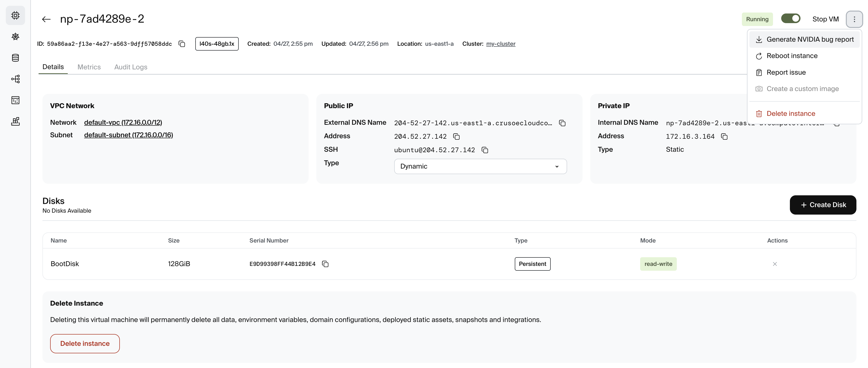Image resolution: width=868 pixels, height=368 pixels.
Task: Copy the public IP address 204.52.27.142
Action: click(456, 136)
